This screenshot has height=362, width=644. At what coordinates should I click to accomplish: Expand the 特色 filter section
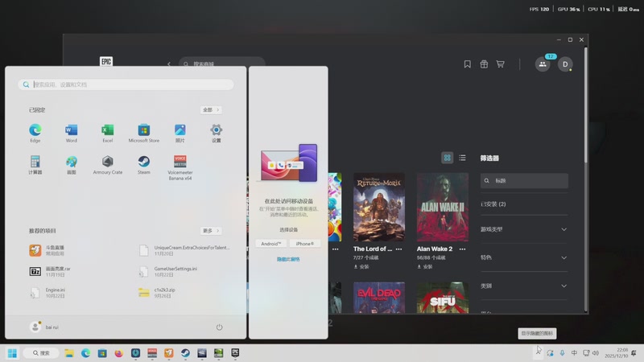(x=524, y=257)
